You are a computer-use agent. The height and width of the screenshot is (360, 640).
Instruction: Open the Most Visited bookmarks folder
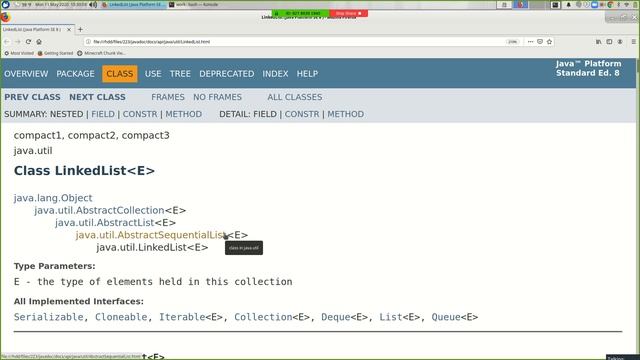19,53
